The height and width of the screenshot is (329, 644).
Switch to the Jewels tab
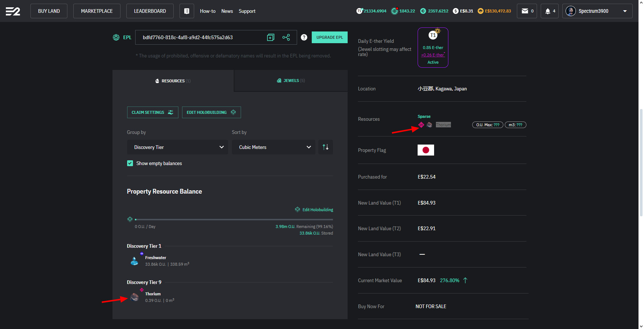point(291,81)
